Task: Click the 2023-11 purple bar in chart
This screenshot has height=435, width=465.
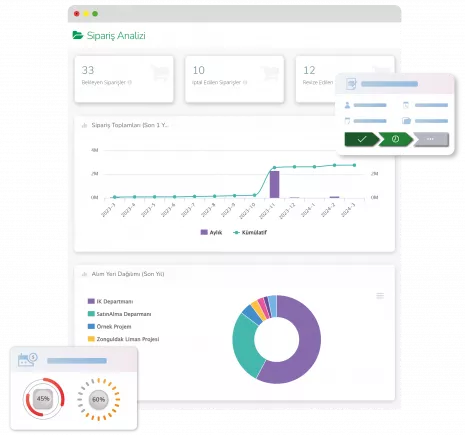Action: coord(274,184)
